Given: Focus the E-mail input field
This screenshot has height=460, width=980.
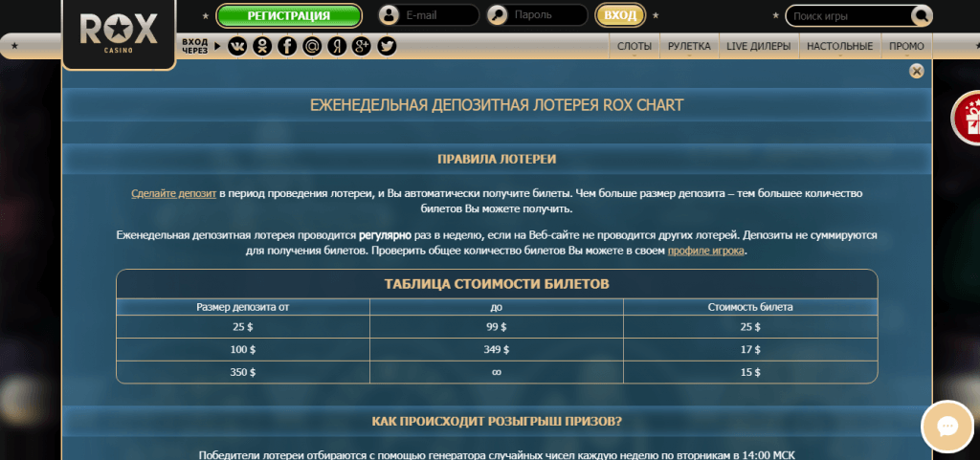Looking at the screenshot, I should [437, 16].
